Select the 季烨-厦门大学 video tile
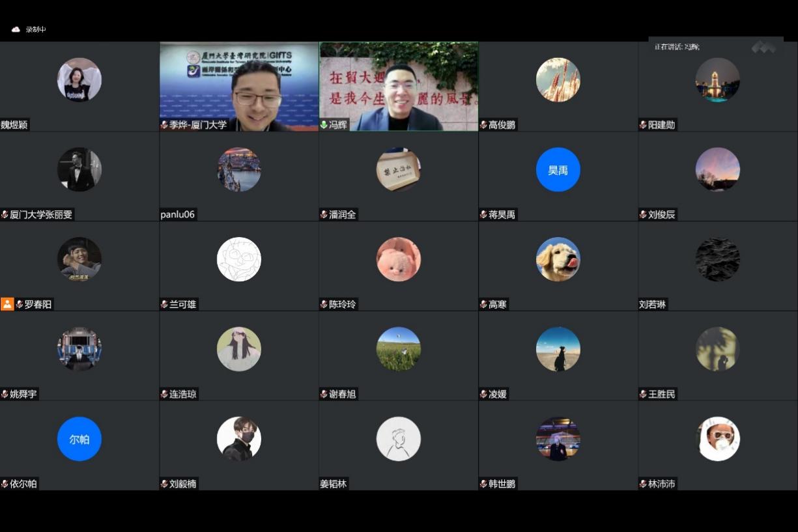The height and width of the screenshot is (532, 798). (x=239, y=85)
